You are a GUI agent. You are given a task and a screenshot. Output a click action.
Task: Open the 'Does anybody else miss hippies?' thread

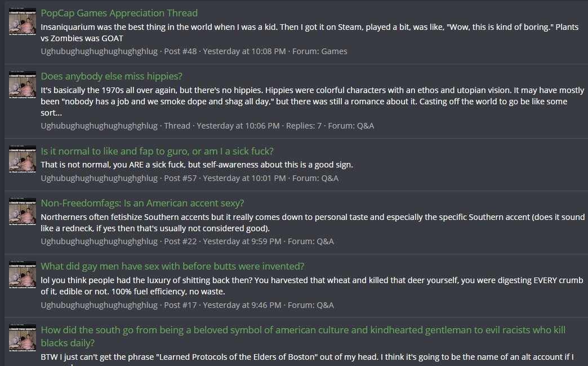(x=112, y=76)
